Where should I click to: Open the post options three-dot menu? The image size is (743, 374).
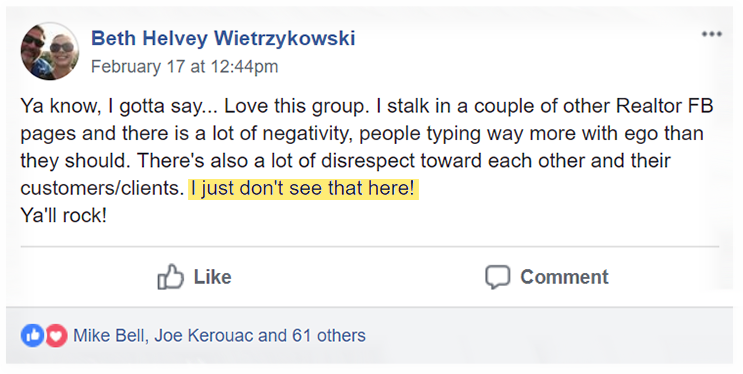712,34
